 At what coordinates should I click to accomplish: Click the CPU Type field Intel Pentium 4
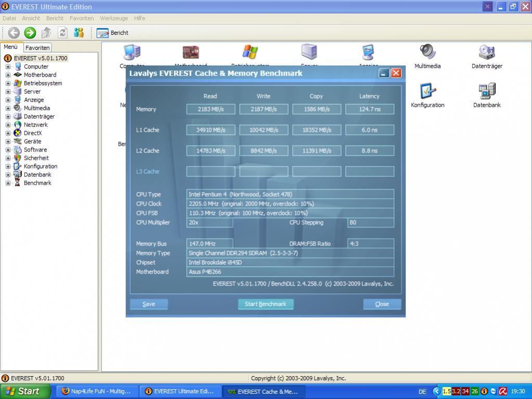coord(290,194)
